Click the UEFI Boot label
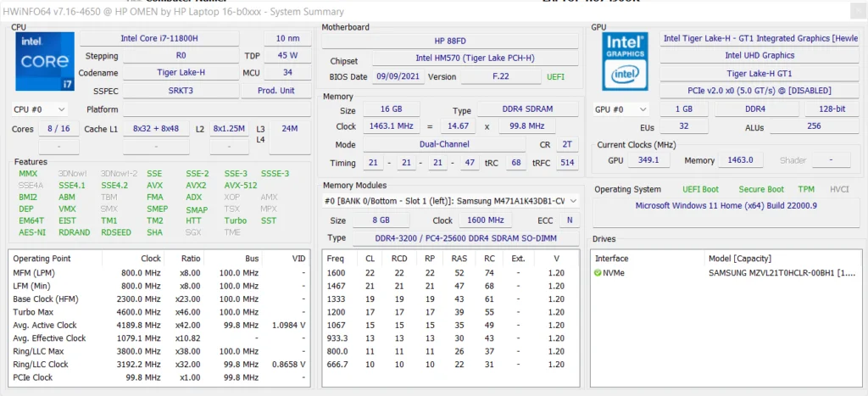 point(701,189)
